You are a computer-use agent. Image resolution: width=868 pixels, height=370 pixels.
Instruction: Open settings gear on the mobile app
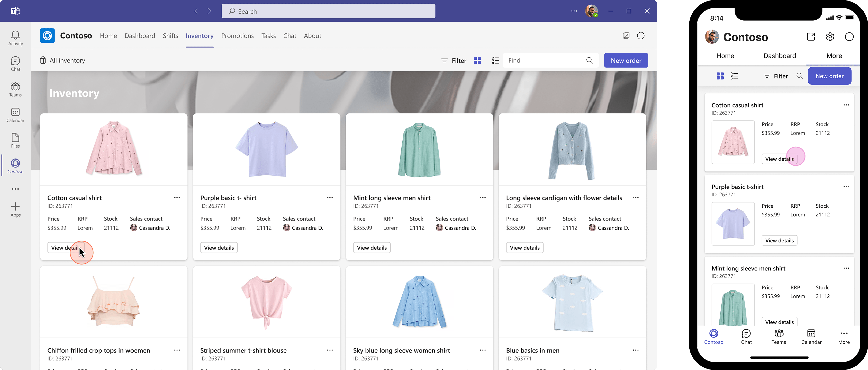pos(830,37)
